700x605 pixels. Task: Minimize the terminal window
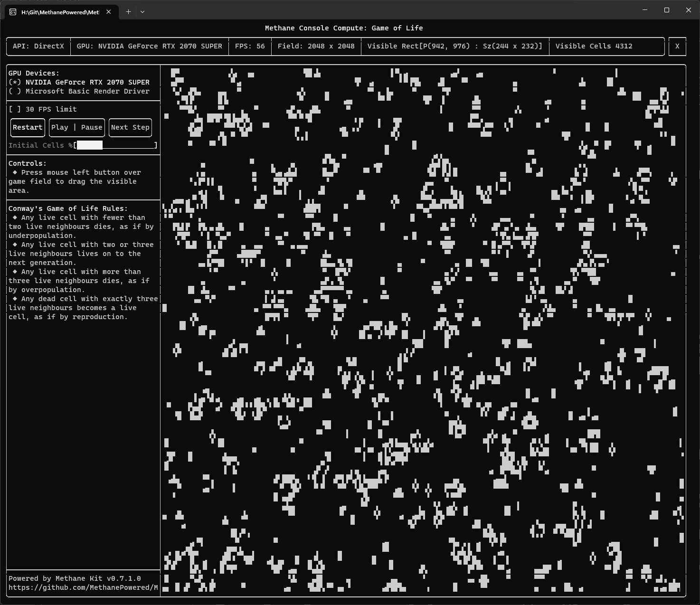click(x=645, y=10)
